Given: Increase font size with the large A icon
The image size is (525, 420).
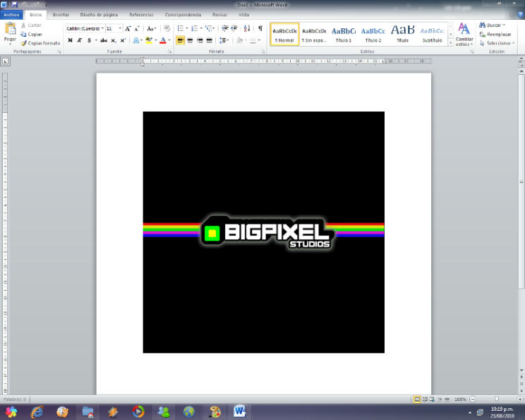Looking at the screenshot, I should tap(128, 29).
